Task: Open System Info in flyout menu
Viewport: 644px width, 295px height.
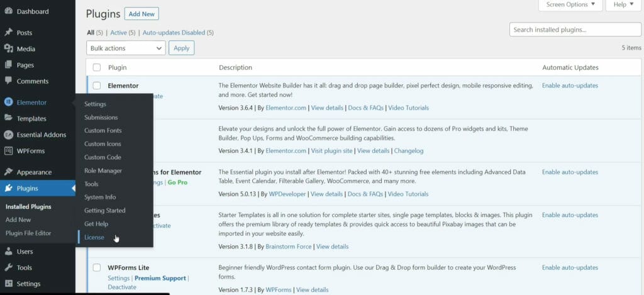Action: (x=100, y=197)
